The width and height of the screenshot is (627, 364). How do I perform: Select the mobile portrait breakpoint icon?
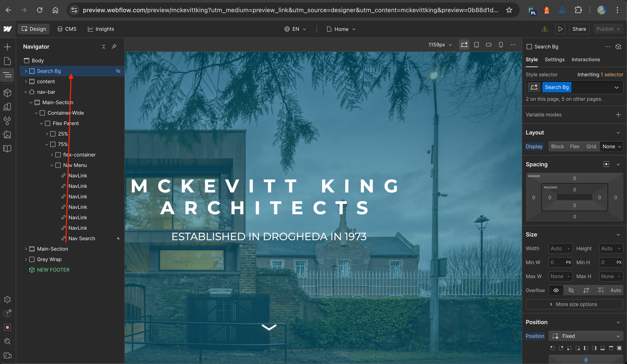pos(501,45)
